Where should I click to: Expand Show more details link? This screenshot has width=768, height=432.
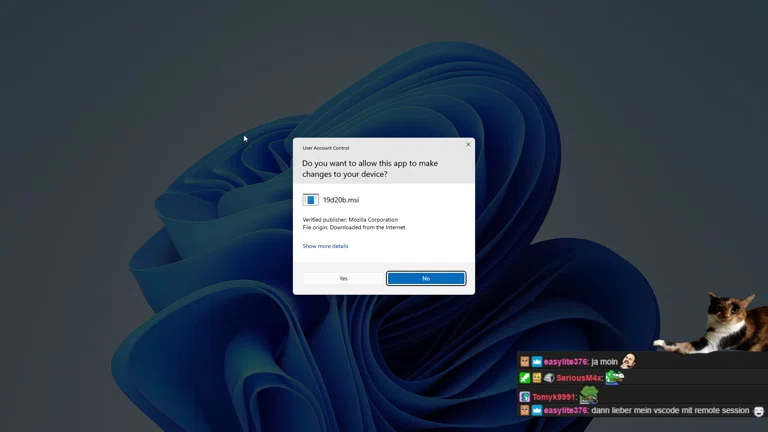(325, 246)
